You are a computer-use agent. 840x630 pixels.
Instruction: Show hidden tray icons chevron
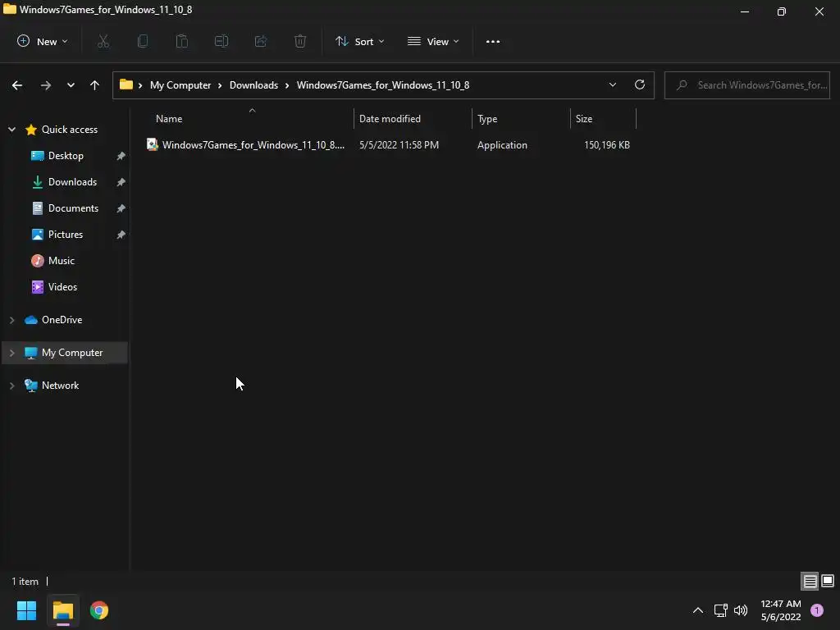698,610
